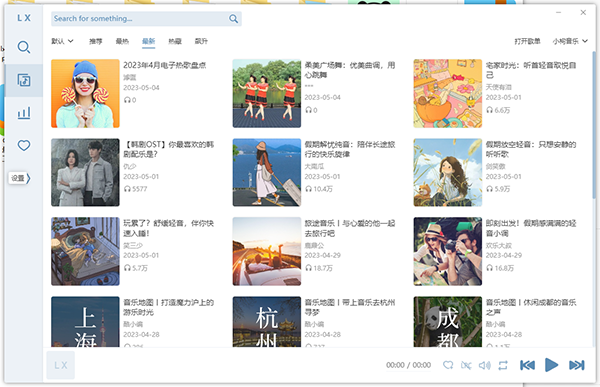Open the 玩累了？舒缓轻音 playlist title

click(168, 228)
